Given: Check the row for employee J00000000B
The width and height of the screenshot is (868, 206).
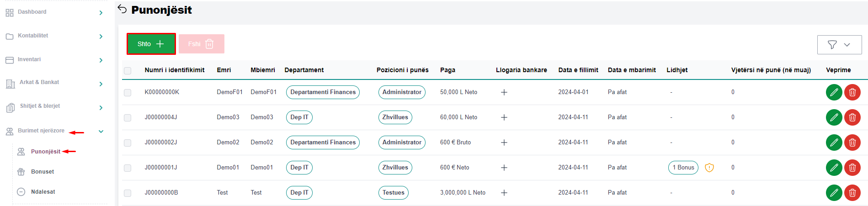Looking at the screenshot, I should [128, 193].
